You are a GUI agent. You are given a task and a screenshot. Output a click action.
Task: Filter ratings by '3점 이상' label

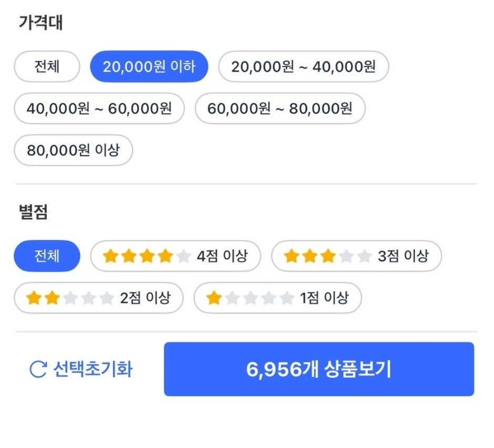click(403, 256)
